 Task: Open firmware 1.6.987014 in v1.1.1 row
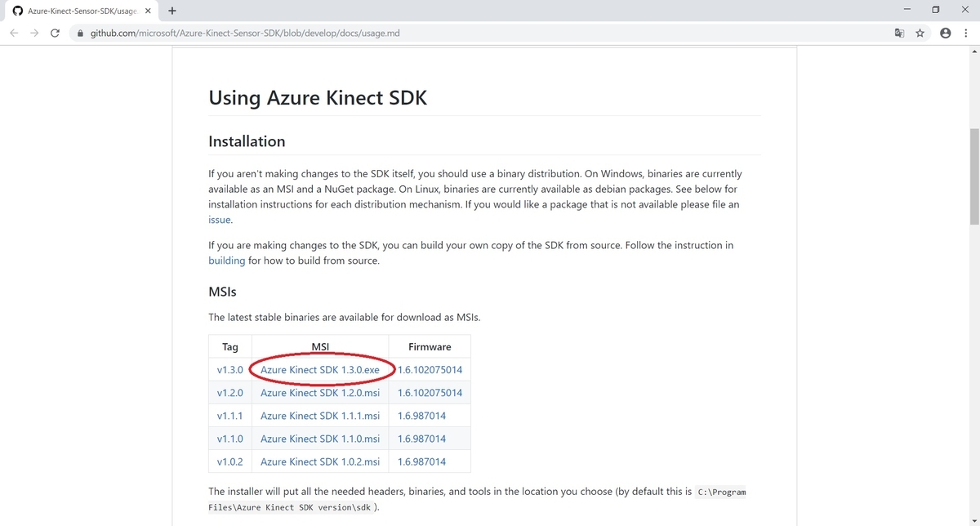[x=421, y=416]
